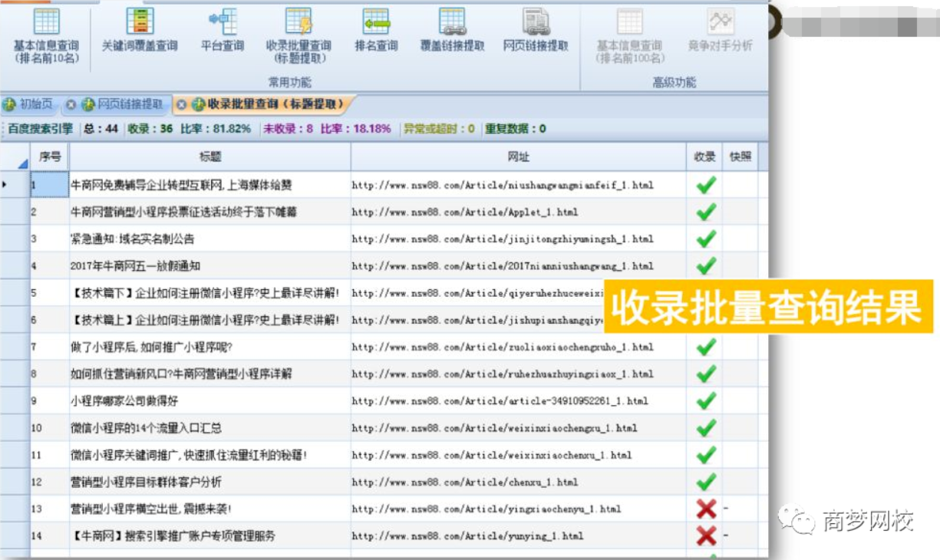Viewport: 940px width, 560px height.
Task: Click title 小程序哪家公司做得好
Action: pyautogui.click(x=125, y=401)
